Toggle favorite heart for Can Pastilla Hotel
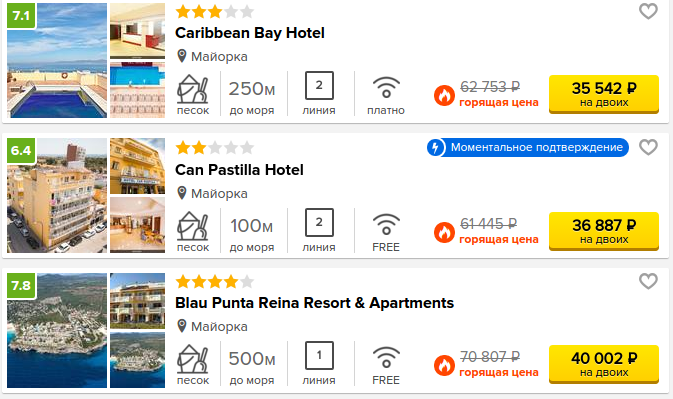 click(648, 147)
